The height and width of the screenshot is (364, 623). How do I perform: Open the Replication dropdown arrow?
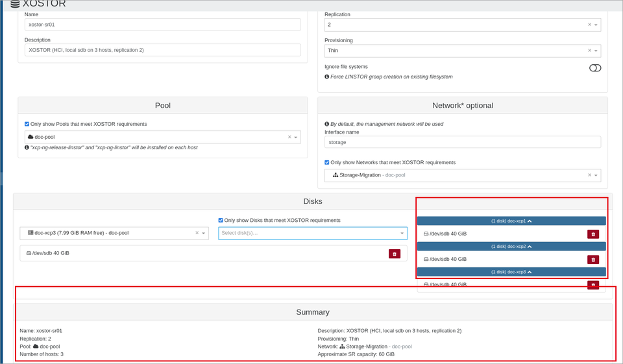[x=596, y=25]
